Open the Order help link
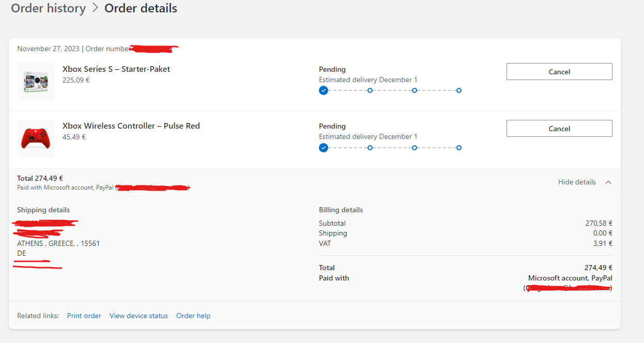The width and height of the screenshot is (644, 343). pos(193,316)
